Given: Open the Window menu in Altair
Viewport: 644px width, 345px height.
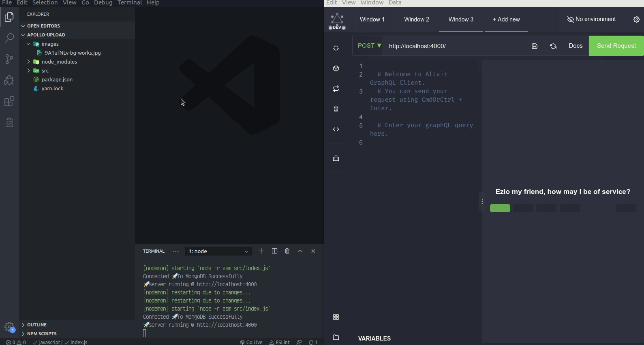Looking at the screenshot, I should click(372, 3).
